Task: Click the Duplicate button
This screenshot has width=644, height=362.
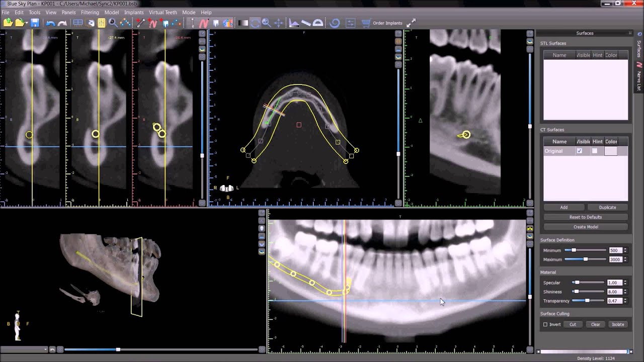Action: (x=607, y=207)
